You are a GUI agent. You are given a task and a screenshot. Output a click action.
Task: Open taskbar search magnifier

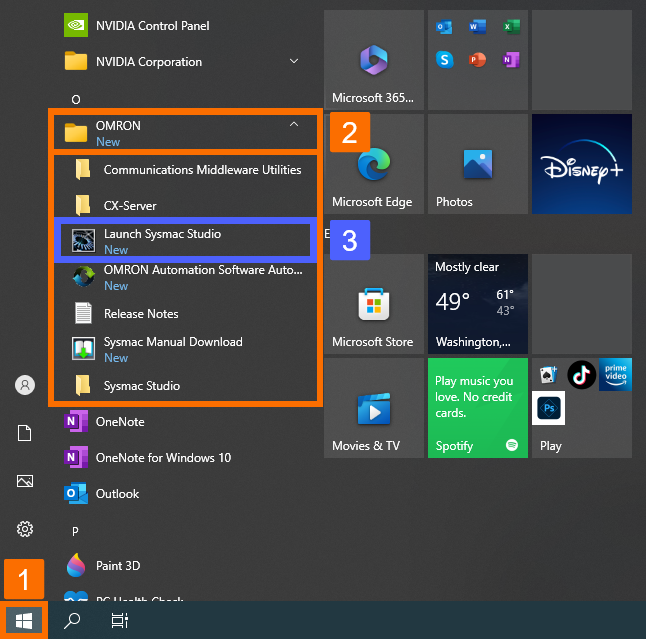(x=72, y=620)
